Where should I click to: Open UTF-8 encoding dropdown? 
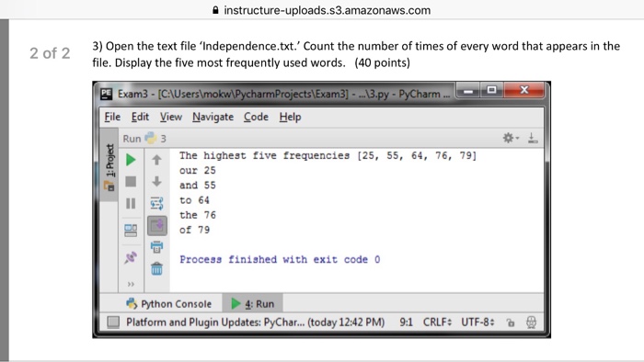[x=477, y=322]
